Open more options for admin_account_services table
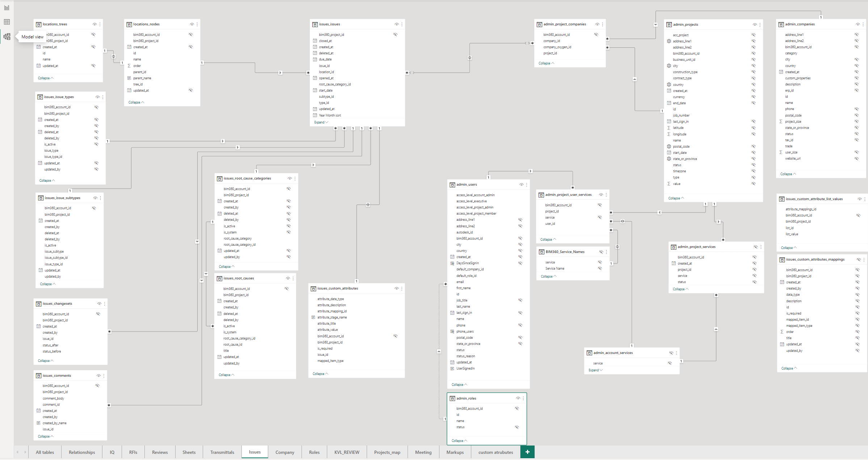Screen dimensions: 868x460 click(676, 353)
